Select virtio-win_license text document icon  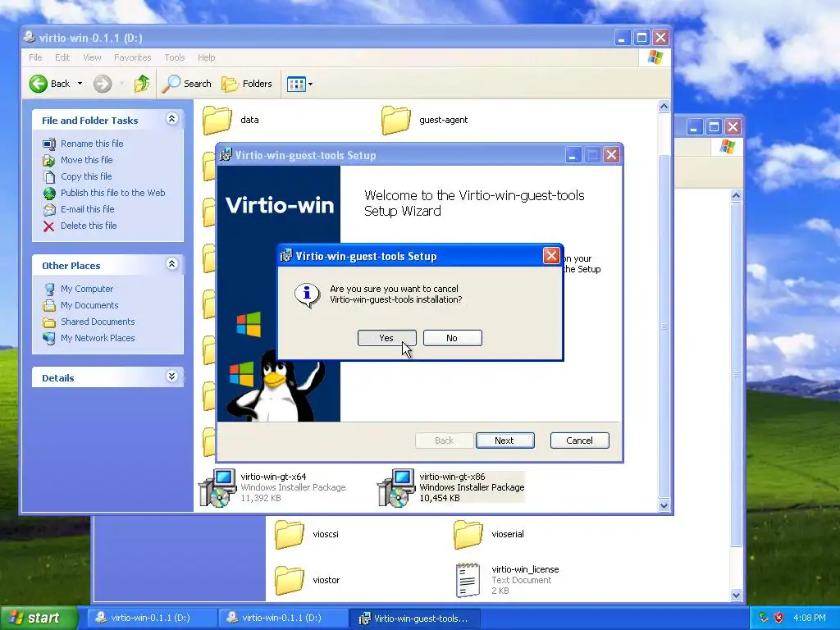point(468,580)
